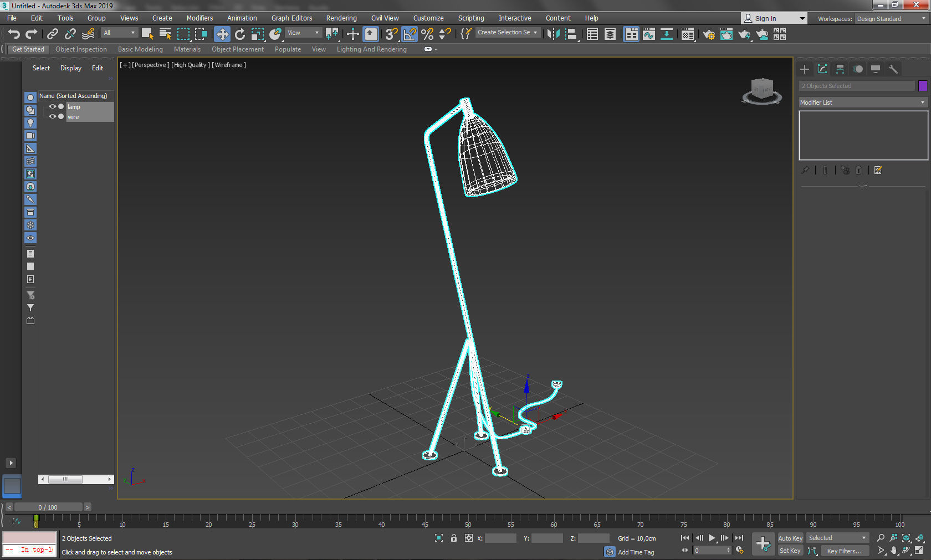Click Render in the Cloud icon
The width and height of the screenshot is (931, 560).
pyautogui.click(x=763, y=34)
